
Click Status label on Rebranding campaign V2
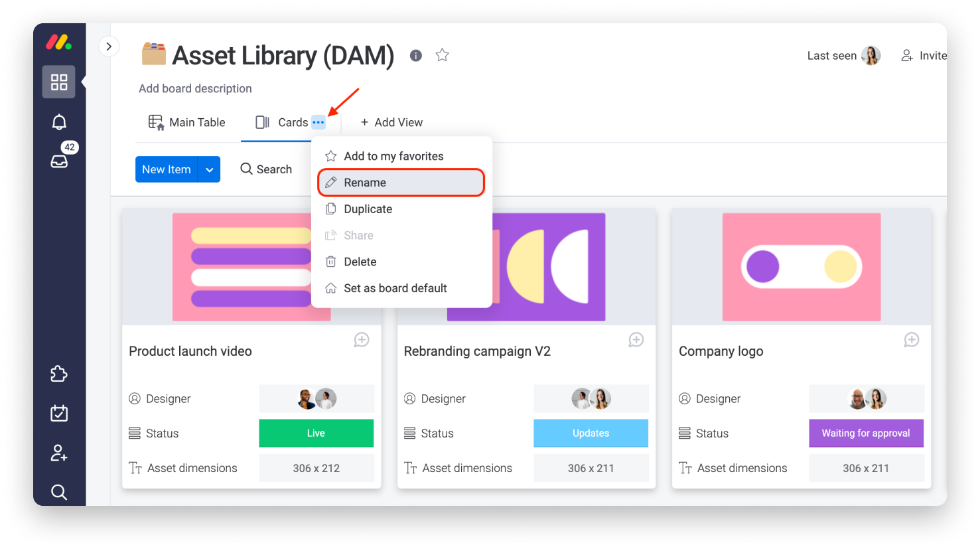coord(437,433)
